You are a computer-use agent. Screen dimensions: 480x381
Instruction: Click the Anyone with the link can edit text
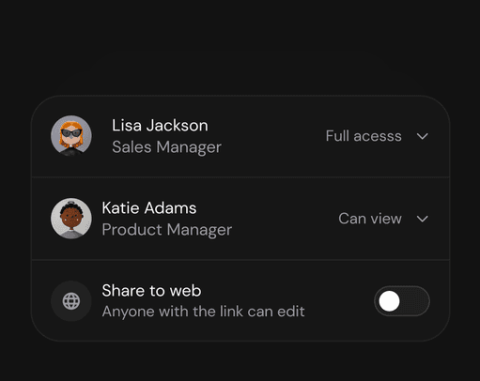203,312
